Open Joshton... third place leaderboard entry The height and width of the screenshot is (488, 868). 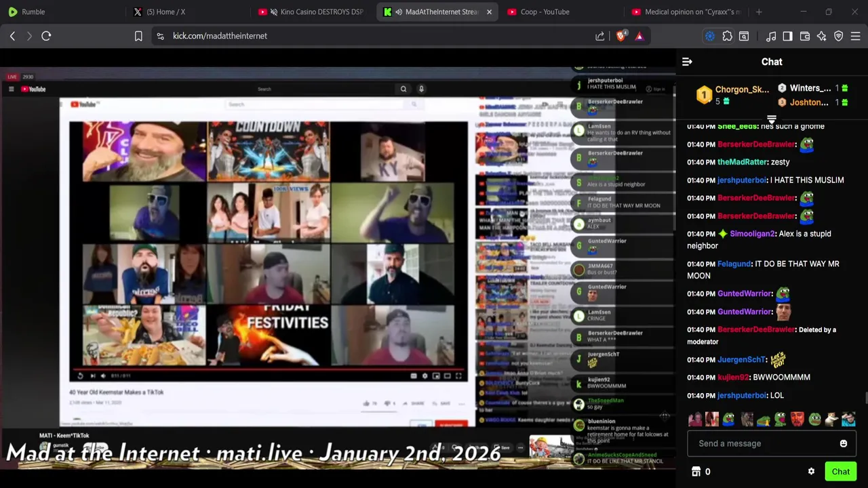coord(812,102)
